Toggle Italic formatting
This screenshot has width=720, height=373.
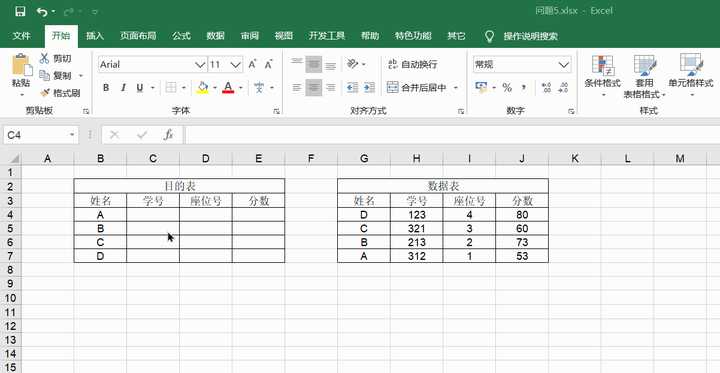tap(123, 87)
